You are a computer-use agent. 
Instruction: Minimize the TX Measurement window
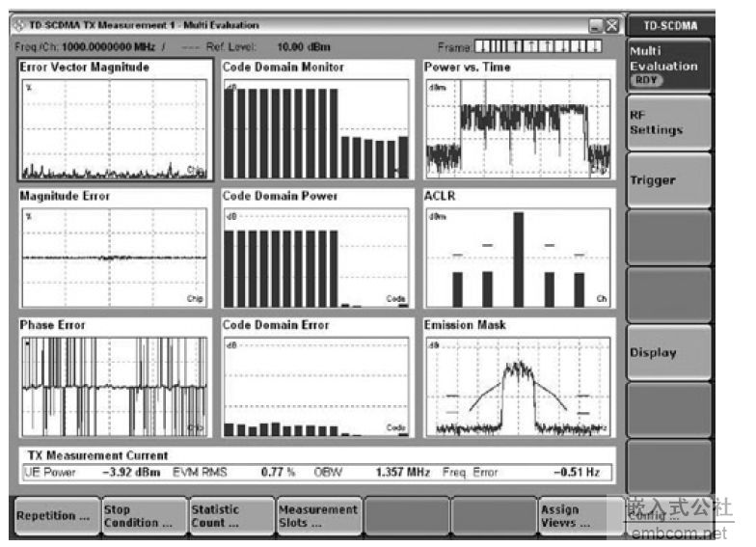[596, 25]
